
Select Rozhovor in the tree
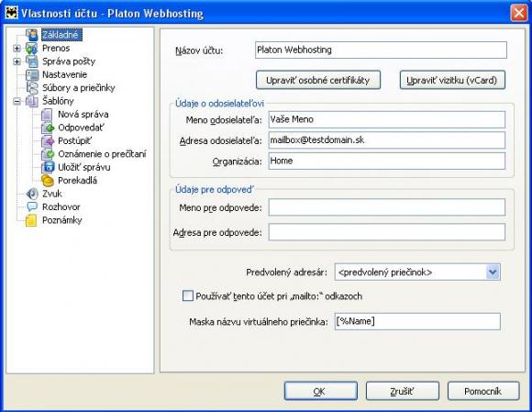tap(61, 207)
